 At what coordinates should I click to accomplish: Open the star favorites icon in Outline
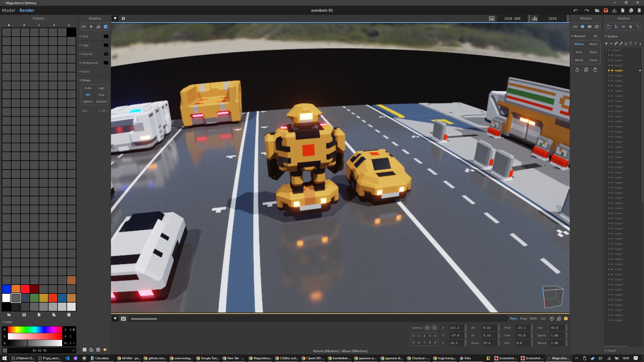click(x=631, y=26)
